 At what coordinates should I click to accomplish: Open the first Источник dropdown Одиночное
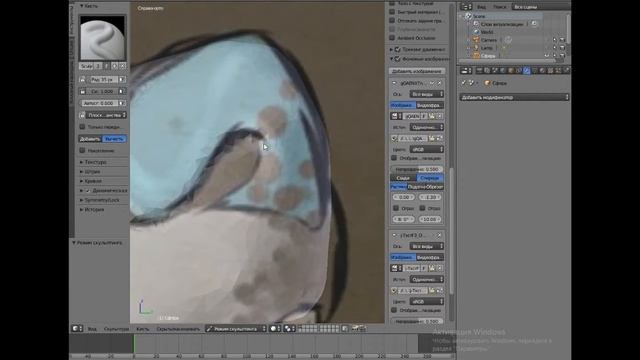[427, 127]
